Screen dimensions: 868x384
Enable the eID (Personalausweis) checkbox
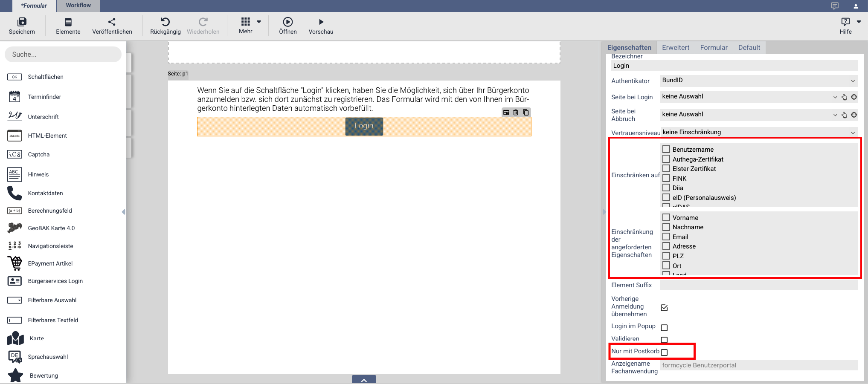point(666,197)
